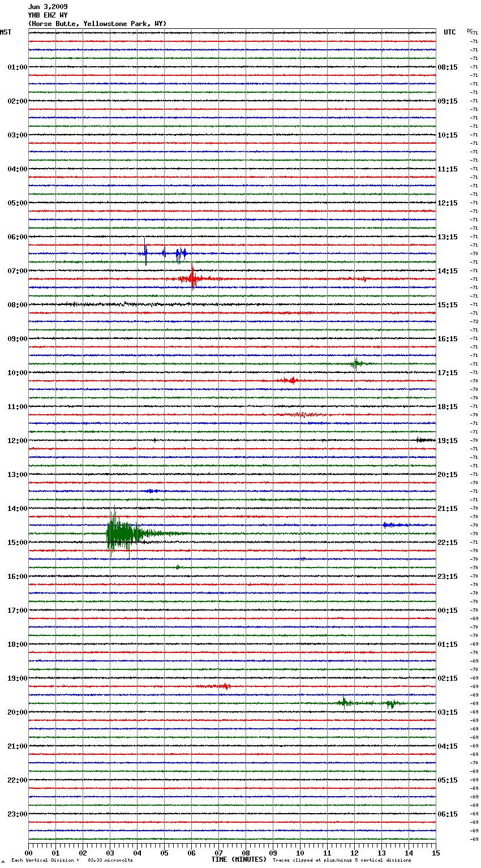This screenshot has width=481, height=868.
Task: Click the minute tick label 09 on bottom axis
Action: point(273,853)
